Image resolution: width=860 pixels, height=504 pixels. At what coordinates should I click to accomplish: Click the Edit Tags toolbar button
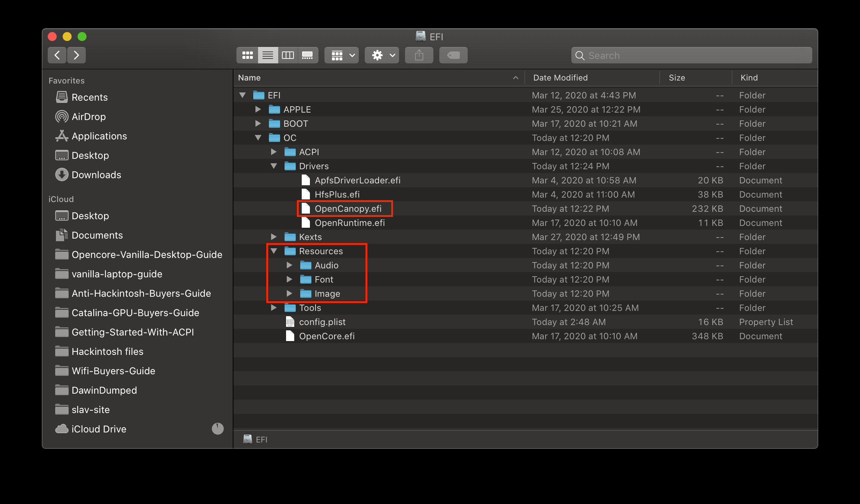453,56
